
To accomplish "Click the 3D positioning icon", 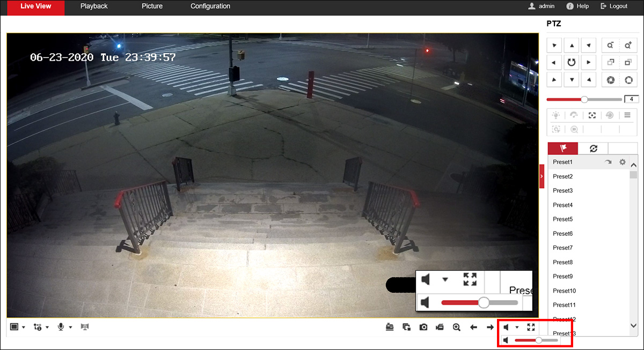I will [x=574, y=129].
